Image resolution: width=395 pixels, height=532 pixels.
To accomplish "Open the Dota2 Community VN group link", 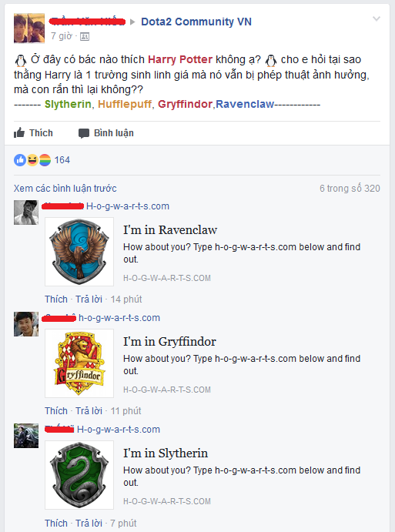I will (x=196, y=22).
